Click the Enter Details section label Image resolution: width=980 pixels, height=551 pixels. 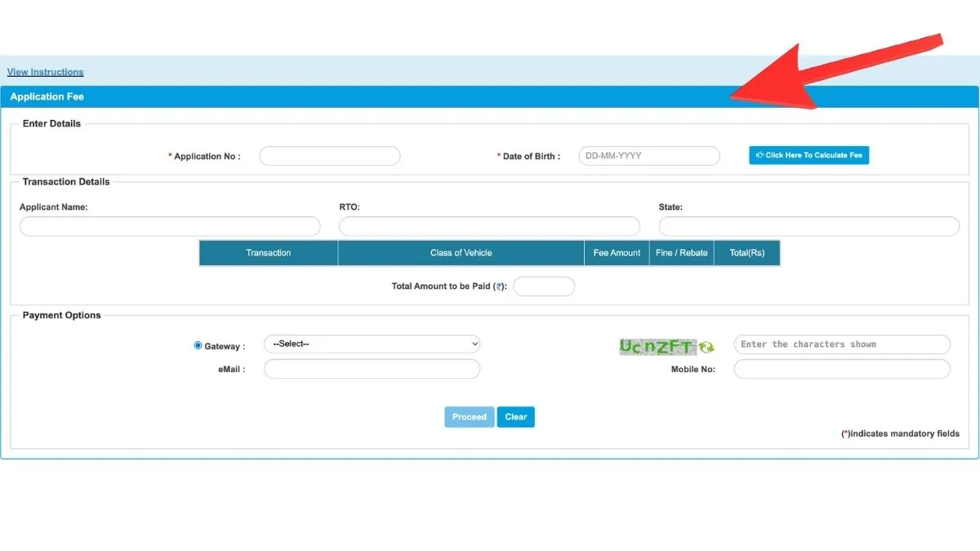click(51, 124)
